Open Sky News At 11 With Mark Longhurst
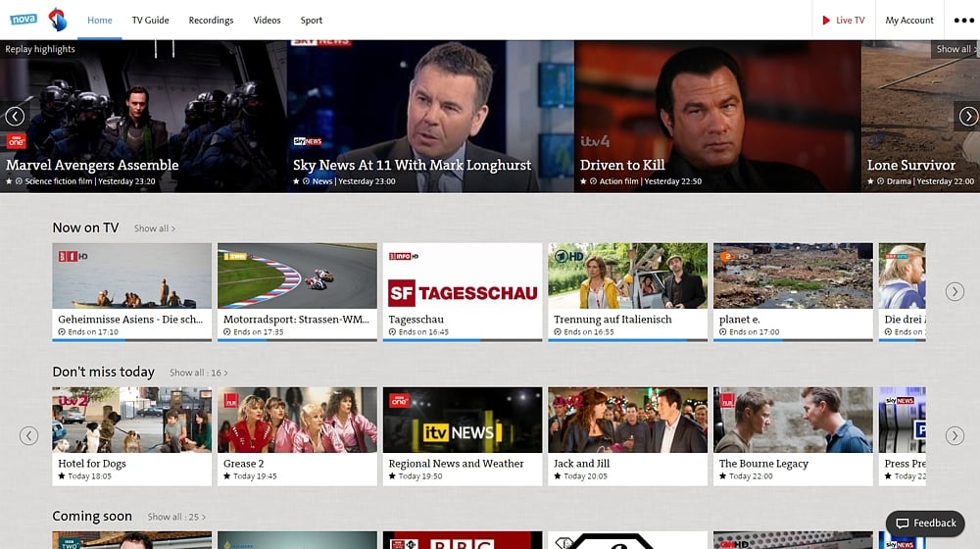980x549 pixels. 430,117
